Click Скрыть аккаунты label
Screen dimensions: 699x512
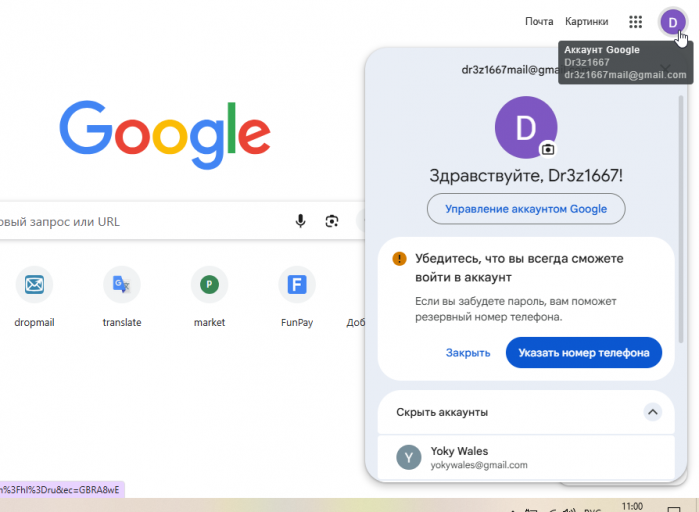pyautogui.click(x=442, y=412)
